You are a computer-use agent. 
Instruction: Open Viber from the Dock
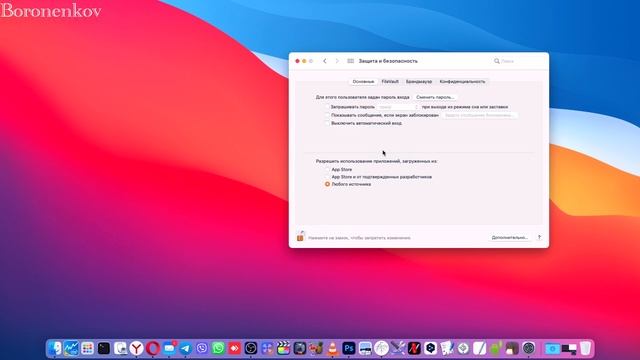pos(202,348)
